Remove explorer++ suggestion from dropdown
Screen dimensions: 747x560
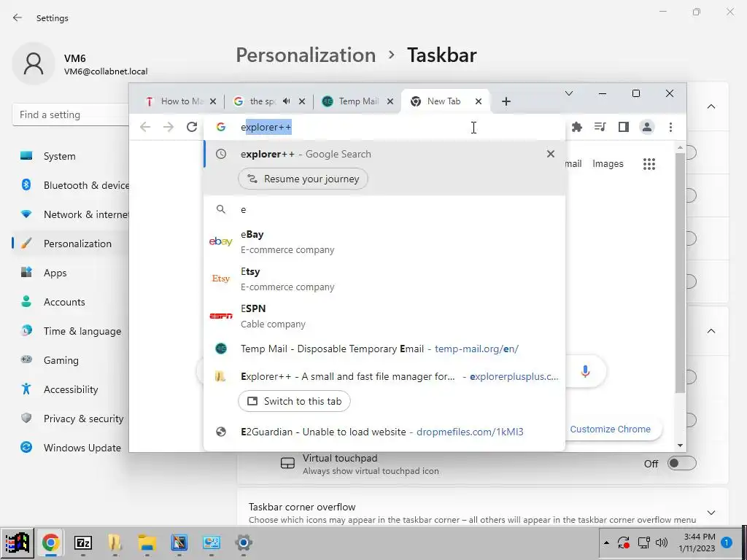coord(551,154)
